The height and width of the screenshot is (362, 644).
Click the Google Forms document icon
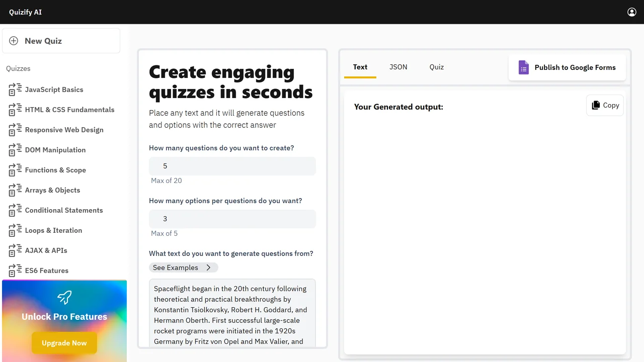[524, 67]
